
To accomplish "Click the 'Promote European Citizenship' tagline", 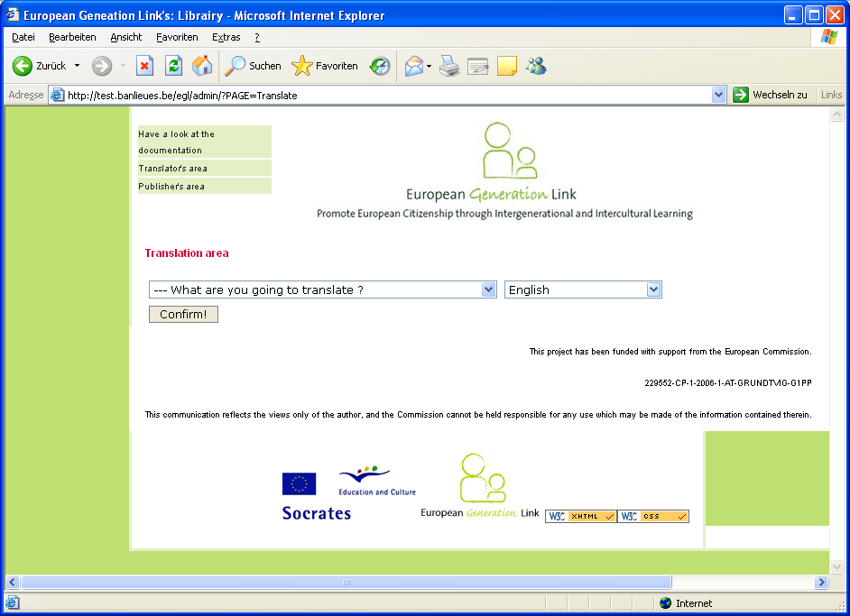I will 504,214.
